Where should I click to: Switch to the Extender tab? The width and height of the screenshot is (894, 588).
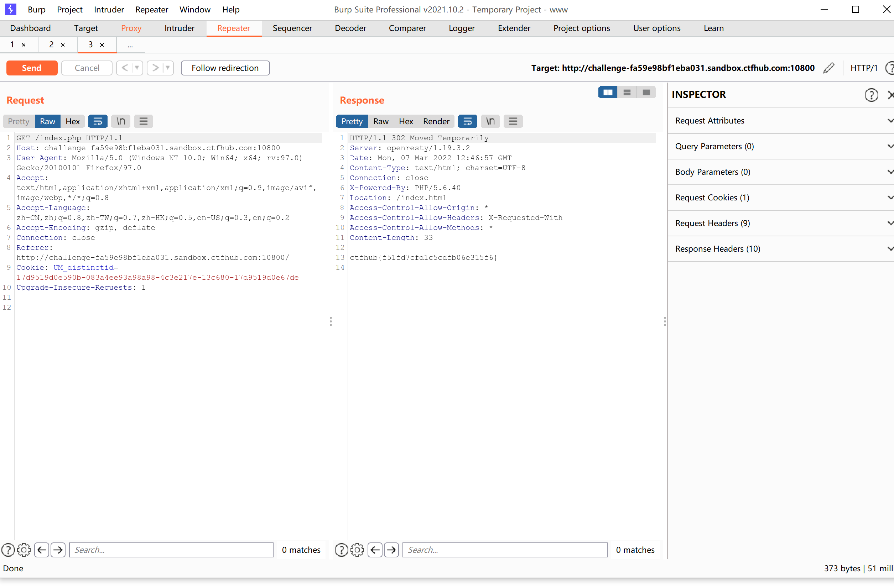pyautogui.click(x=514, y=28)
